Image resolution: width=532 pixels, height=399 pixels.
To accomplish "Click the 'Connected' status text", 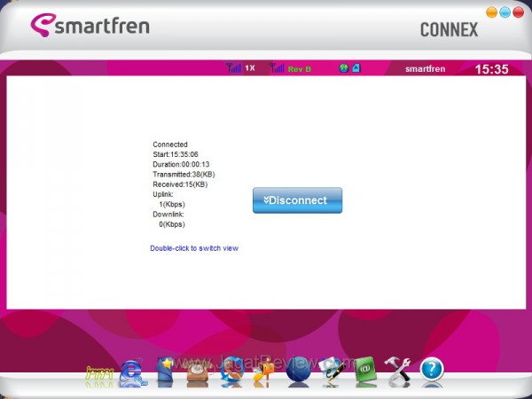I will pyautogui.click(x=170, y=145).
